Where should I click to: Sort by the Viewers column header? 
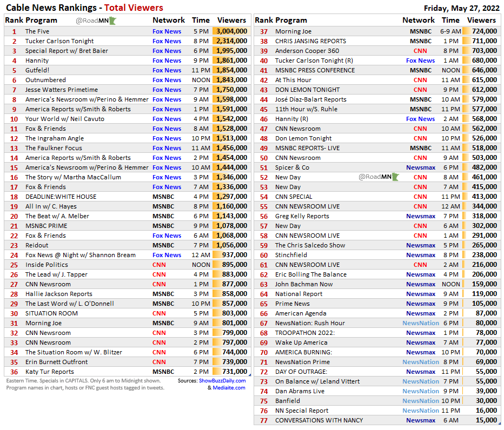click(231, 20)
